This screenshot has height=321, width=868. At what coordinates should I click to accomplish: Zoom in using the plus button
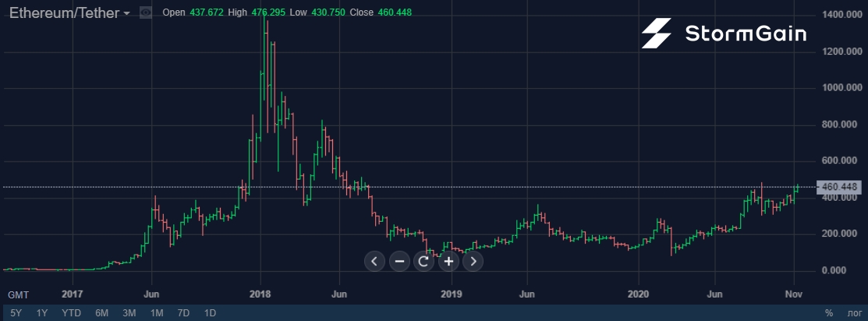449,261
